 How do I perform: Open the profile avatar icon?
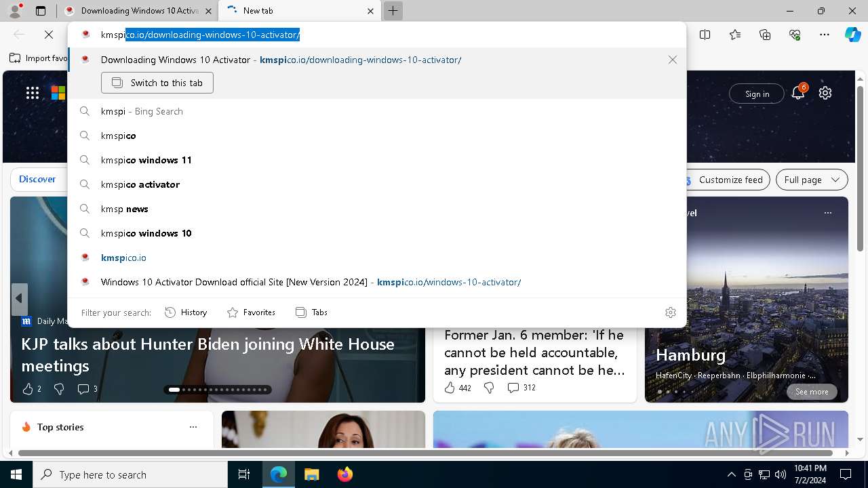(15, 11)
